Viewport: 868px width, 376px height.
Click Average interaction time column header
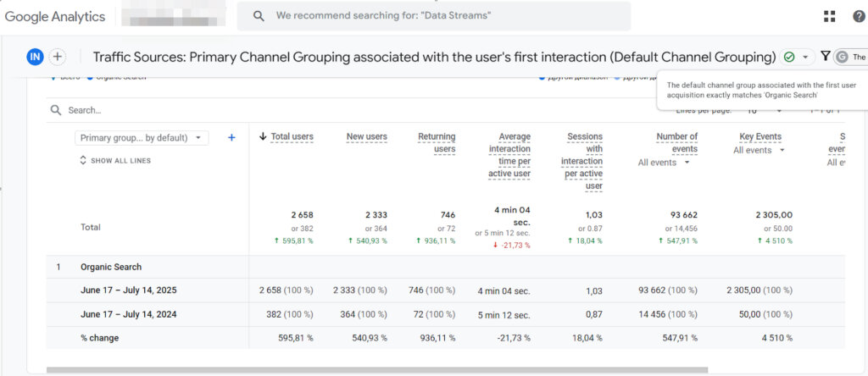click(x=509, y=155)
